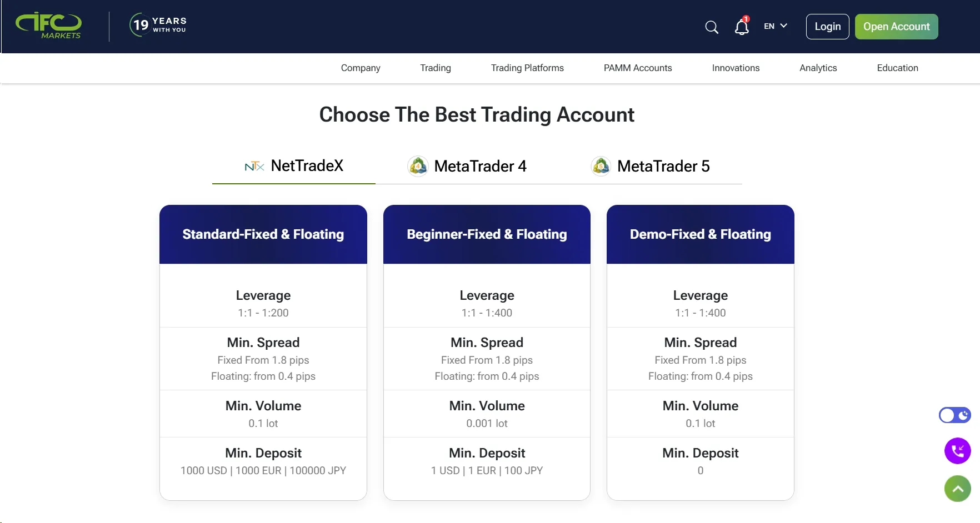Viewport: 980px width, 523px height.
Task: Click the Open Account button
Action: point(897,27)
